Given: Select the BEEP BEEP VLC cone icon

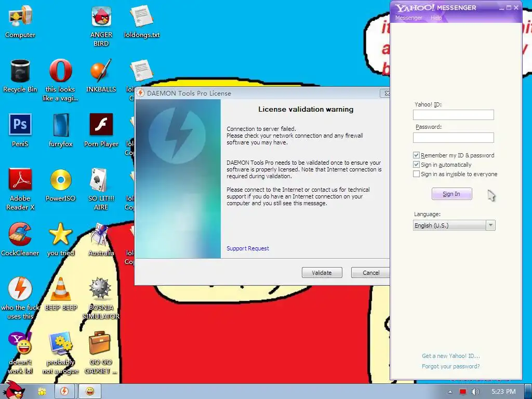Looking at the screenshot, I should point(61,294).
